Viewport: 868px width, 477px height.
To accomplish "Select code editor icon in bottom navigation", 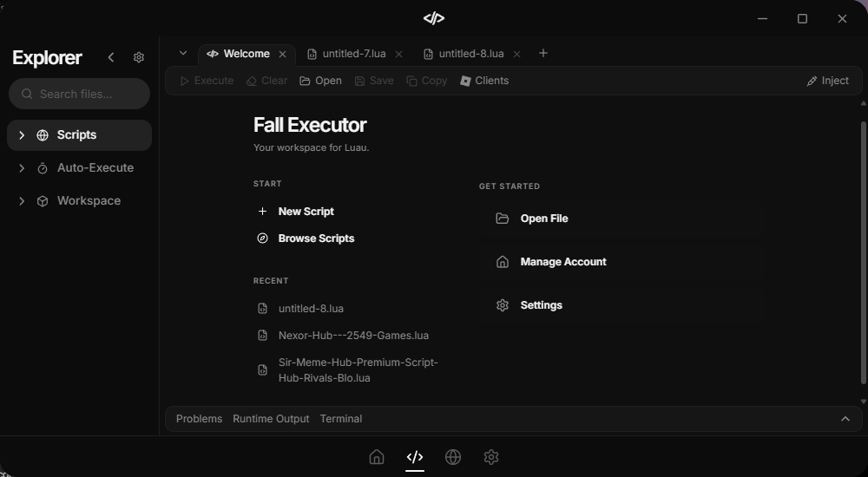I will point(415,457).
